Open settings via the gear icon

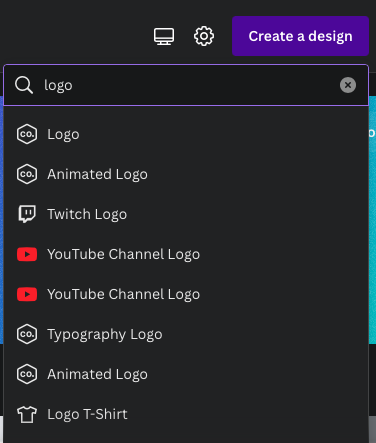(204, 36)
